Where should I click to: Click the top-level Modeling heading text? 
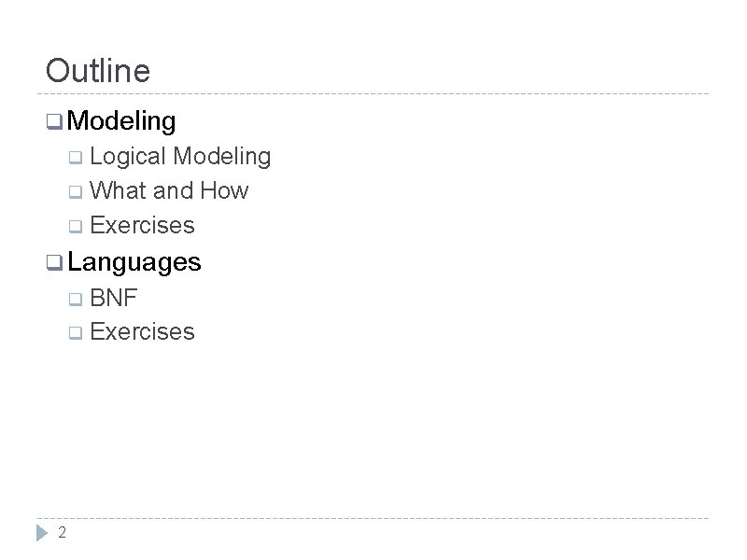click(x=121, y=120)
